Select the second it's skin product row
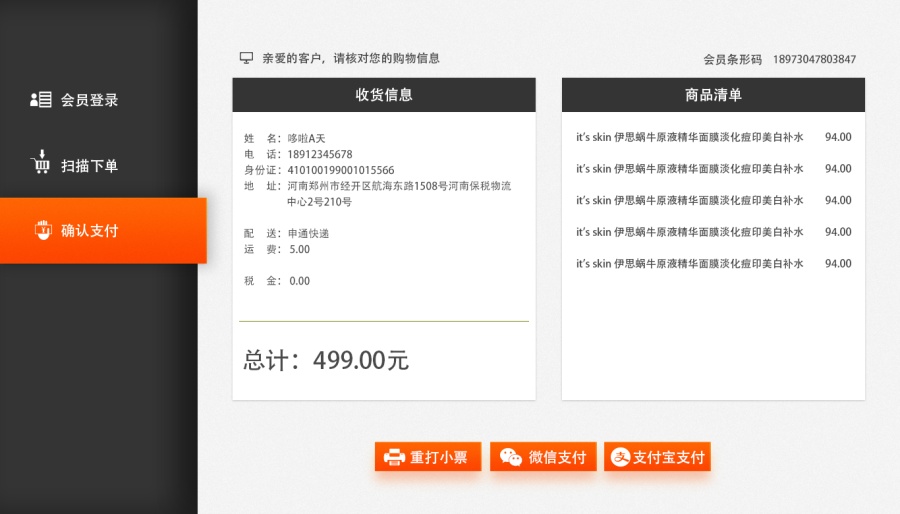 coord(713,169)
